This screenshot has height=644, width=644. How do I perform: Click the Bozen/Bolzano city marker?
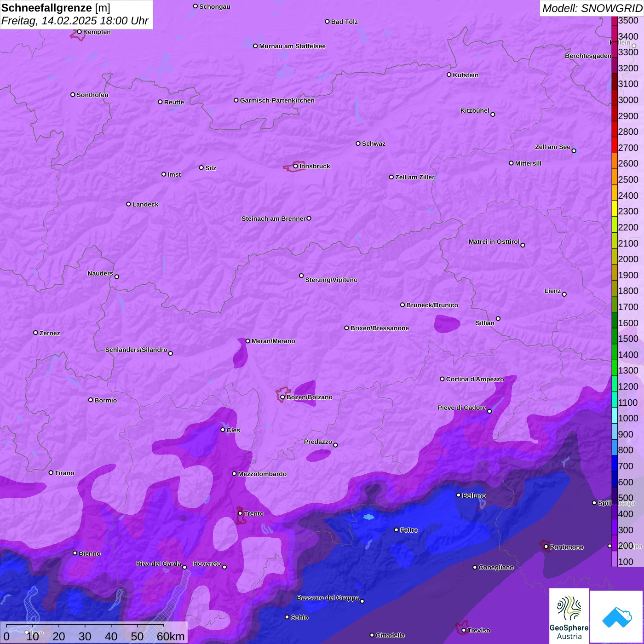282,397
